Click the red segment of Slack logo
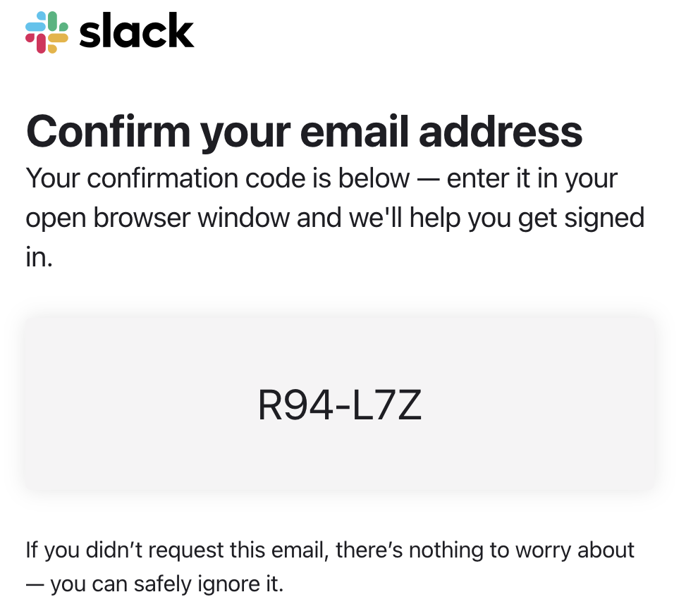Image resolution: width=698 pixels, height=616 pixels. click(x=40, y=44)
